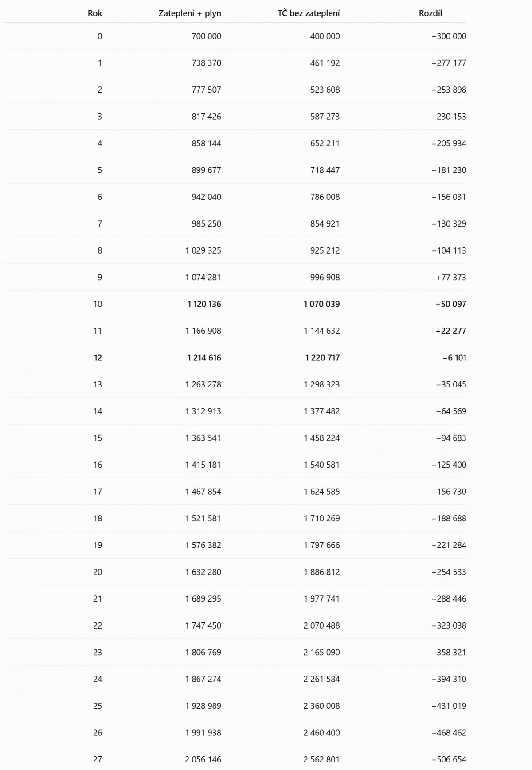Select the bold 1 214 616 cell
532x770 pixels.
coord(204,358)
